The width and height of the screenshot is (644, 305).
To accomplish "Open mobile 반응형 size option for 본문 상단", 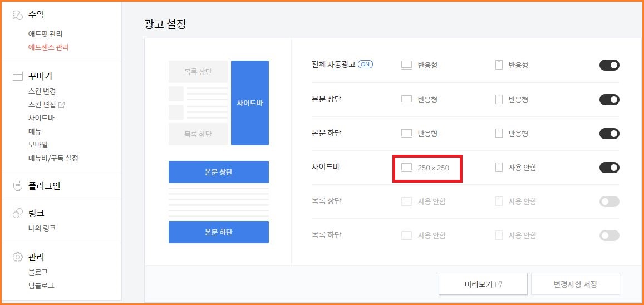I will [x=518, y=100].
